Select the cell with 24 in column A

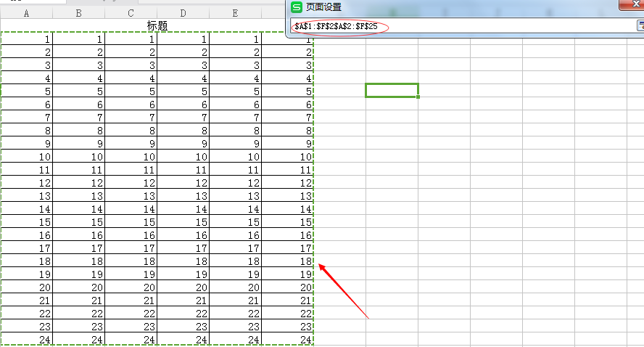pyautogui.click(x=27, y=340)
